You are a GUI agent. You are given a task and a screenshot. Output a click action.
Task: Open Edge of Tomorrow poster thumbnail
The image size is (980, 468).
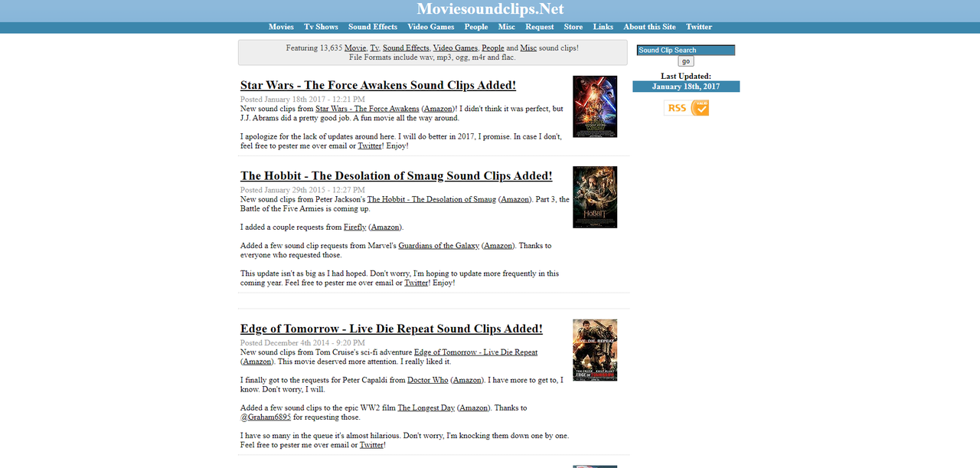(595, 350)
